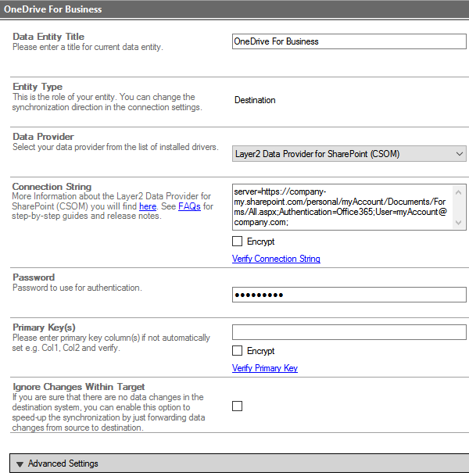Enable Encrypt below the connection string box
Screen dimensions: 469x476
point(238,242)
